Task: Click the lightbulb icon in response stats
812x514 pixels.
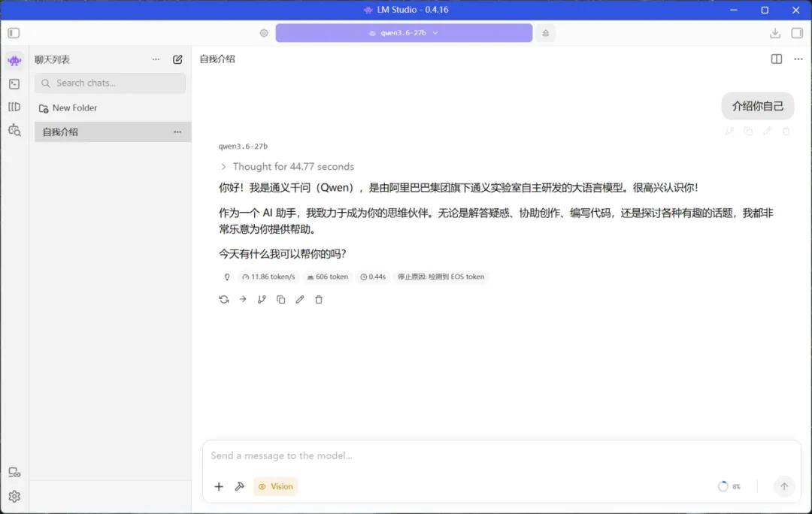Action: point(227,277)
